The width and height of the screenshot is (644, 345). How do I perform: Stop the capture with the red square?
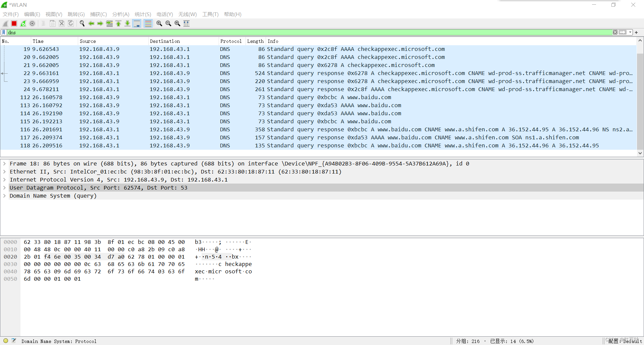tap(14, 23)
